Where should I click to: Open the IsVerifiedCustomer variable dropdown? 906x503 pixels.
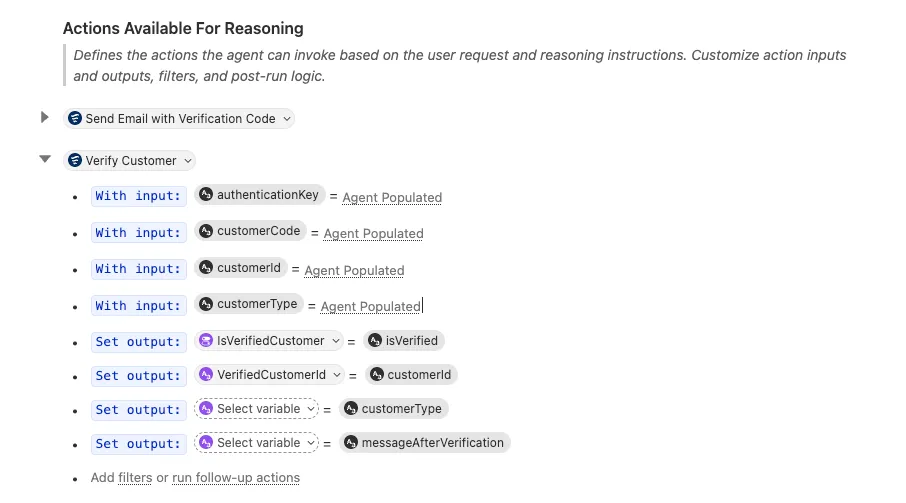click(336, 341)
